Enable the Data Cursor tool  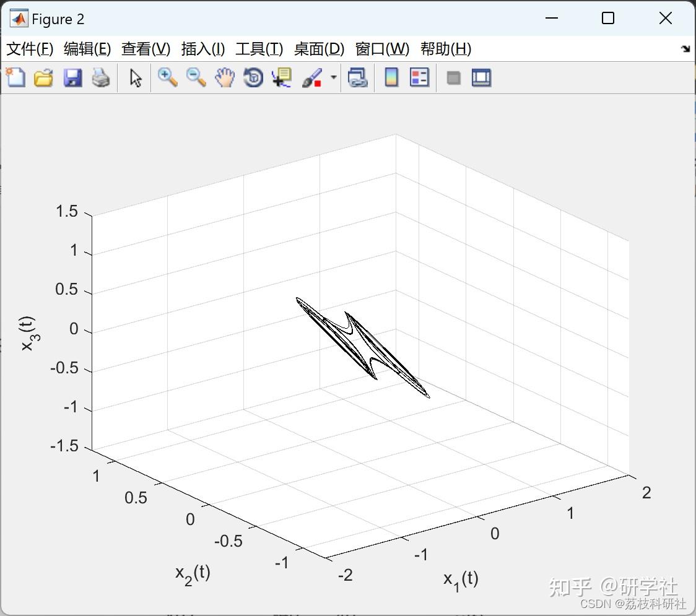coord(282,77)
